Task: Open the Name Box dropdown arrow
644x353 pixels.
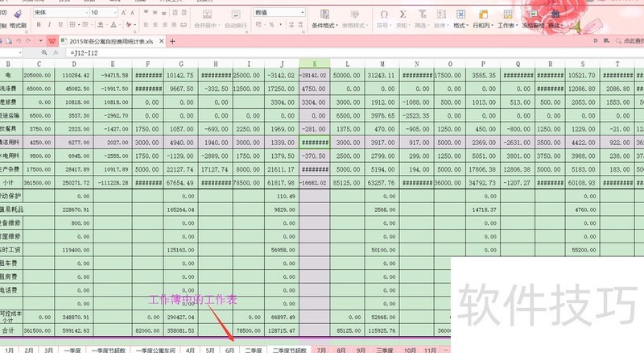Action: [19, 52]
